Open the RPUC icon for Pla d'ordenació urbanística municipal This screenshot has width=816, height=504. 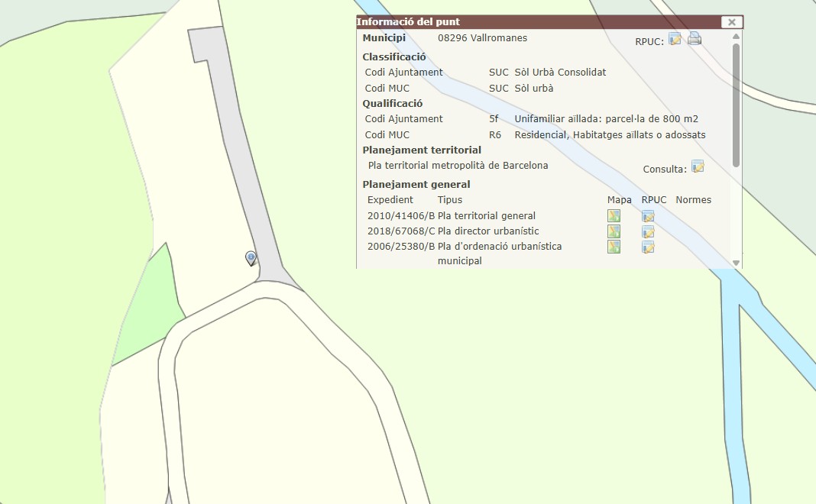pos(648,247)
